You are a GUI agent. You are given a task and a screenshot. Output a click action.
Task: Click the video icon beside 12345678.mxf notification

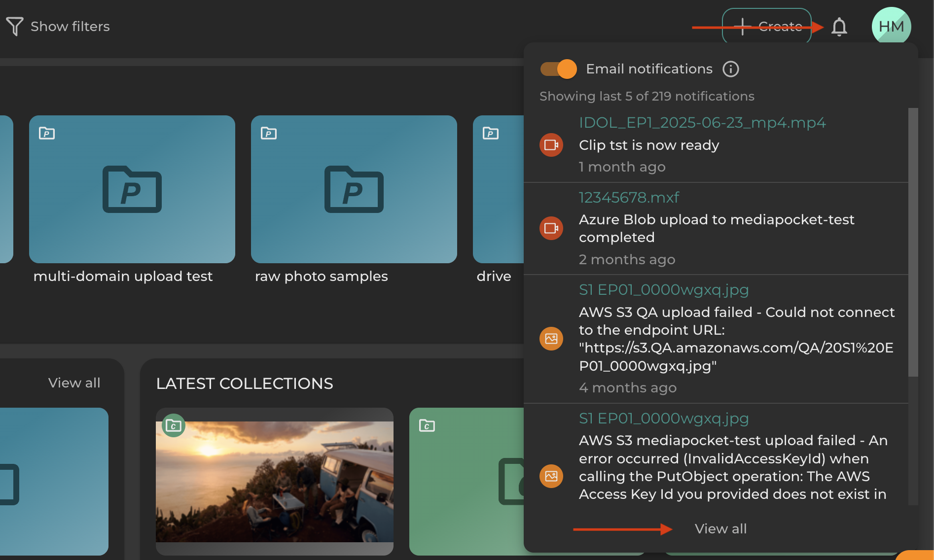click(551, 228)
